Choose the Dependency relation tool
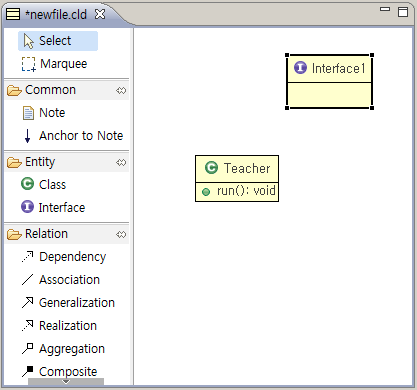417x390 pixels. click(x=64, y=257)
